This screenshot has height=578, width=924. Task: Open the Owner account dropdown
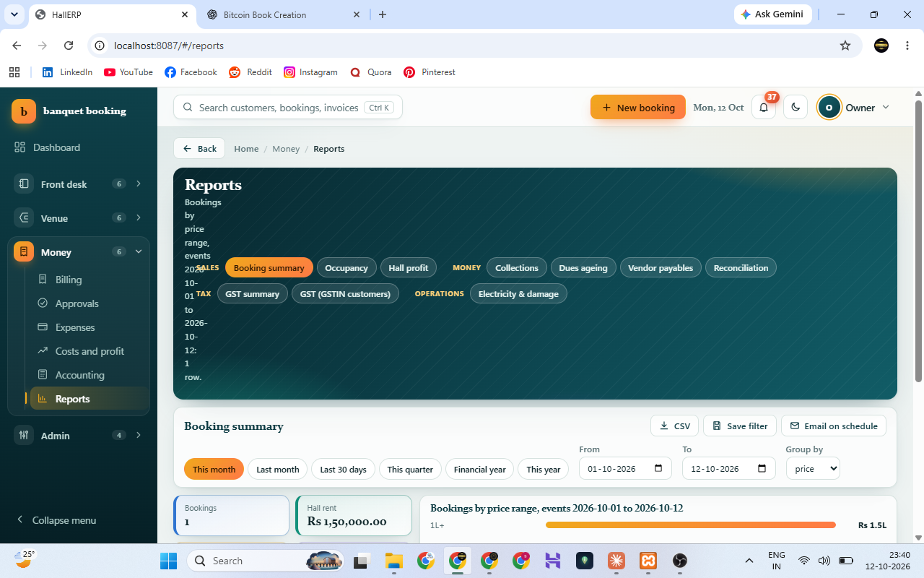tap(854, 108)
